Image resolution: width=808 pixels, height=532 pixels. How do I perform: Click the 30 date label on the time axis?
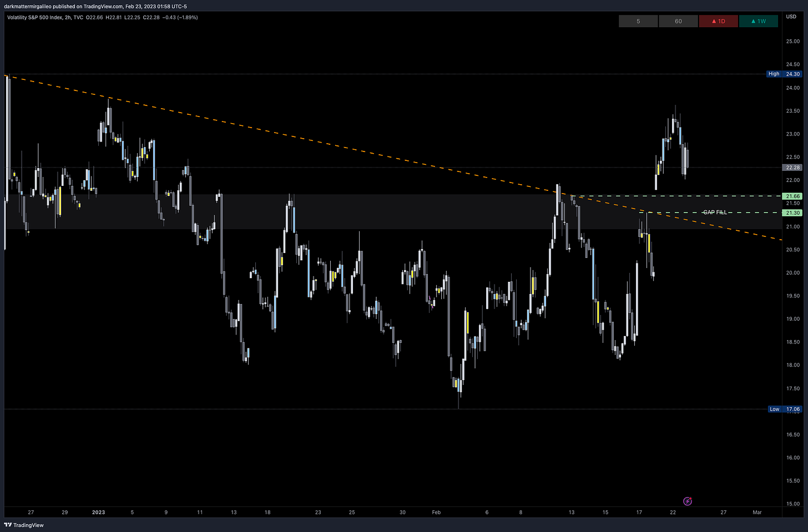pyautogui.click(x=402, y=512)
